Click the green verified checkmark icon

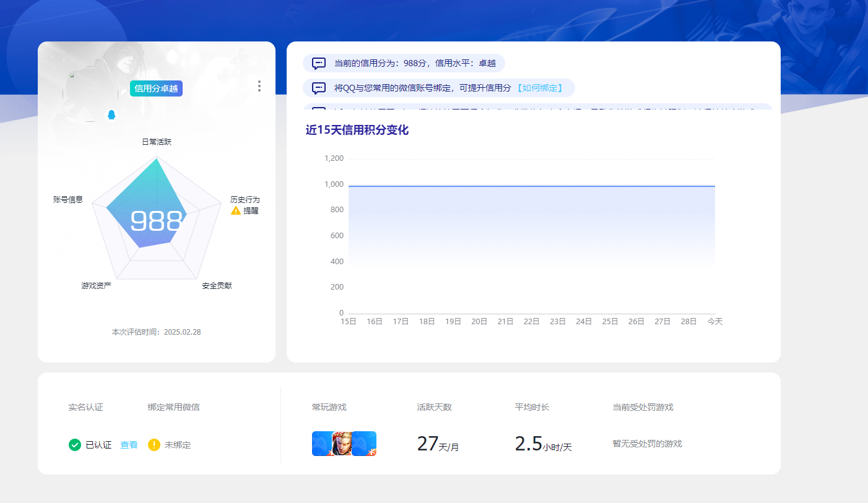point(75,445)
